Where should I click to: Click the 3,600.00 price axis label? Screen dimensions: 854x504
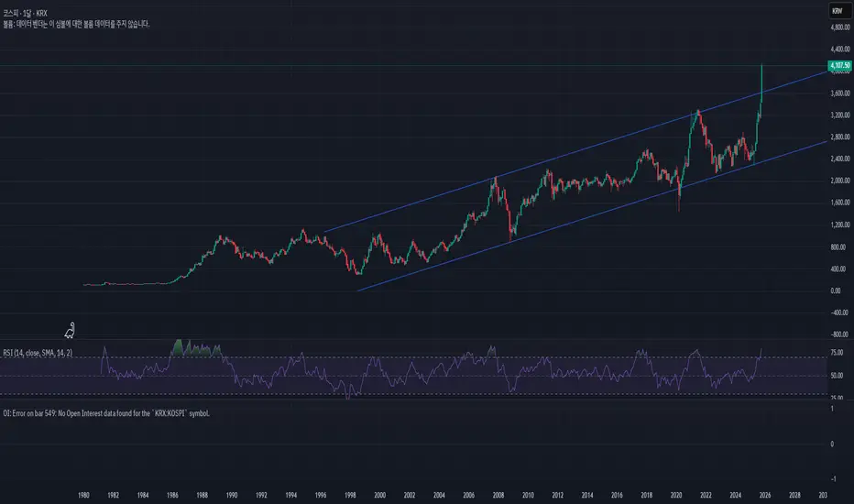pos(840,93)
